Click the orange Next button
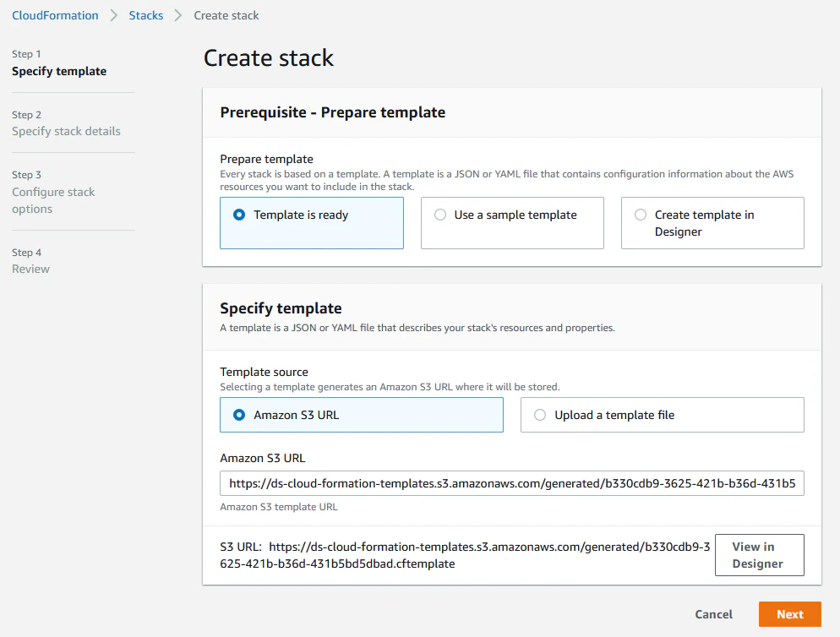 [789, 614]
